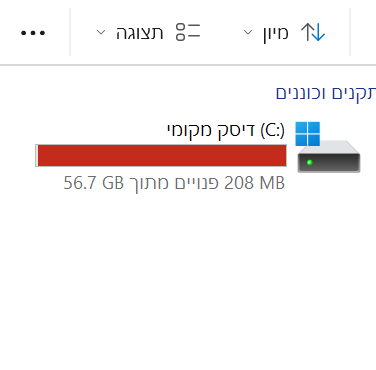Image resolution: width=376 pixels, height=370 pixels.
Task: Open the three-dot more options menu
Action: point(33,33)
